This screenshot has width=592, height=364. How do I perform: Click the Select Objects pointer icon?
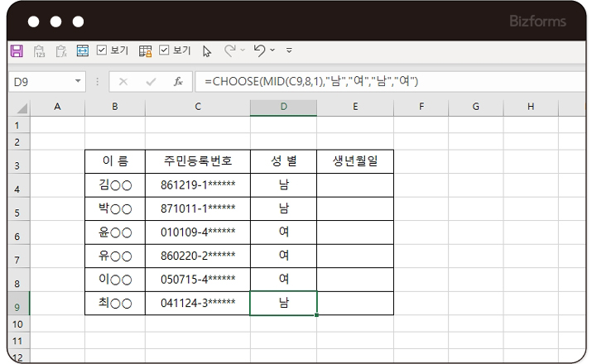pos(206,51)
